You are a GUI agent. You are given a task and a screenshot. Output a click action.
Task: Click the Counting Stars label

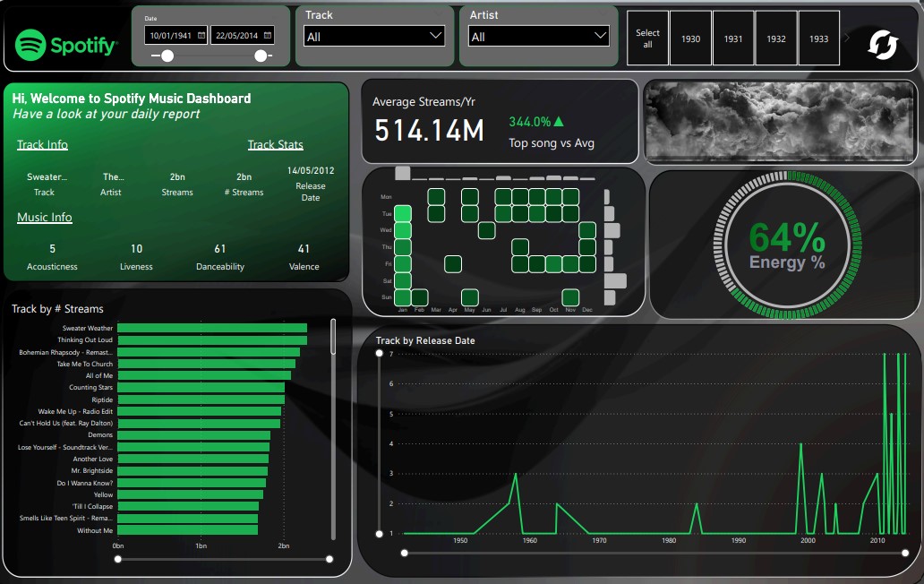[x=90, y=388]
